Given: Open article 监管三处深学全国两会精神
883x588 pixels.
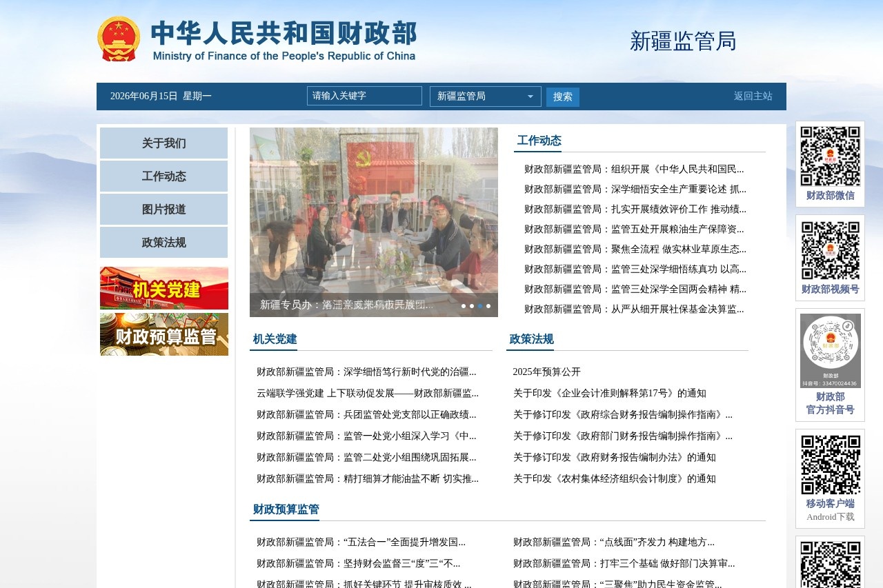Looking at the screenshot, I should pyautogui.click(x=635, y=290).
